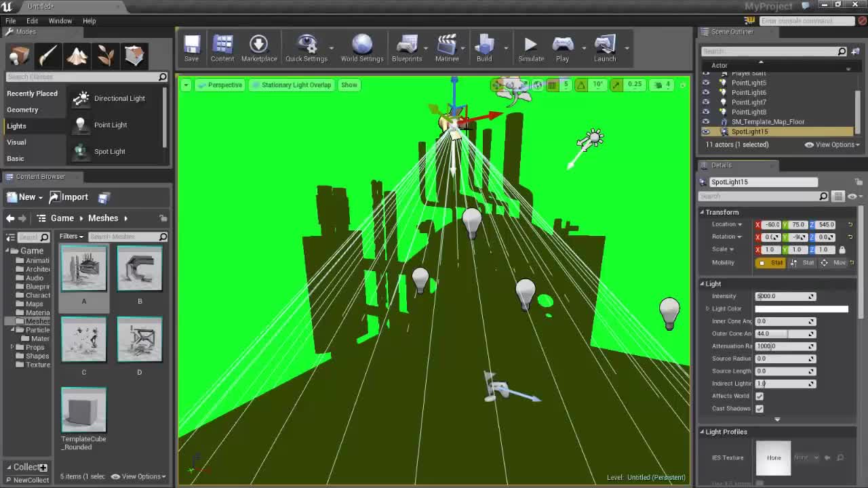Open Quick Settings in the toolbar

pyautogui.click(x=307, y=48)
